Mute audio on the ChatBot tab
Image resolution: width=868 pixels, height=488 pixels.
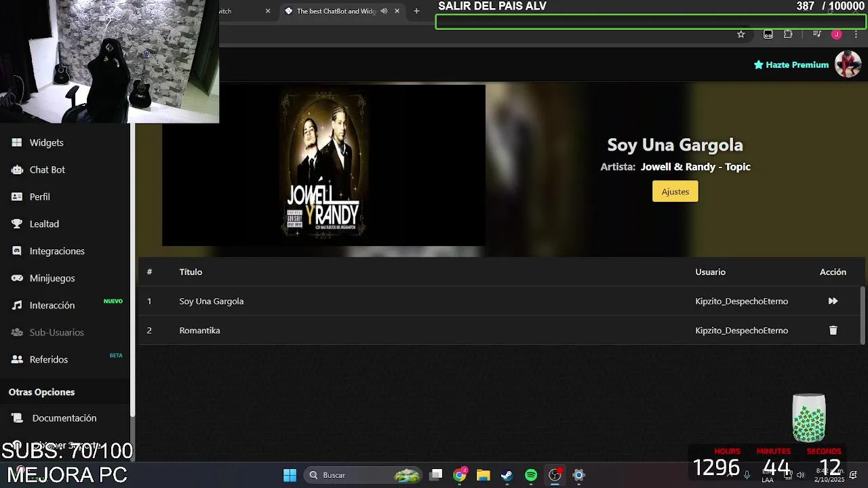pyautogui.click(x=384, y=11)
